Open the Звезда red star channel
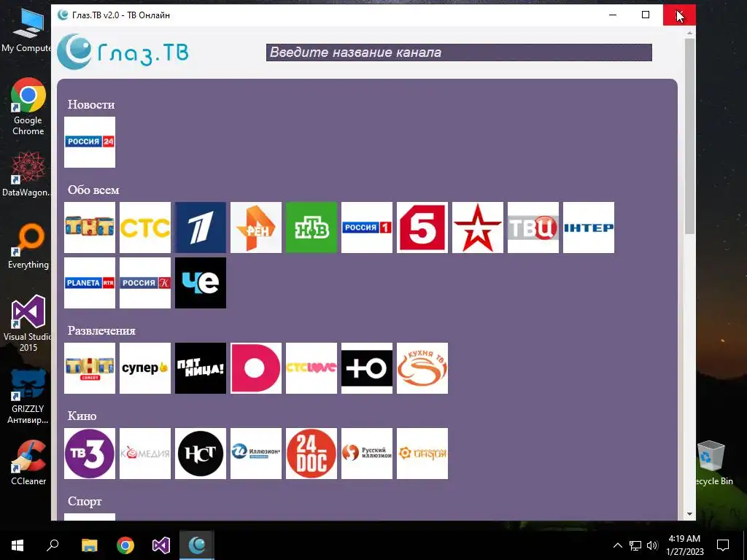747x560 pixels. pyautogui.click(x=477, y=227)
